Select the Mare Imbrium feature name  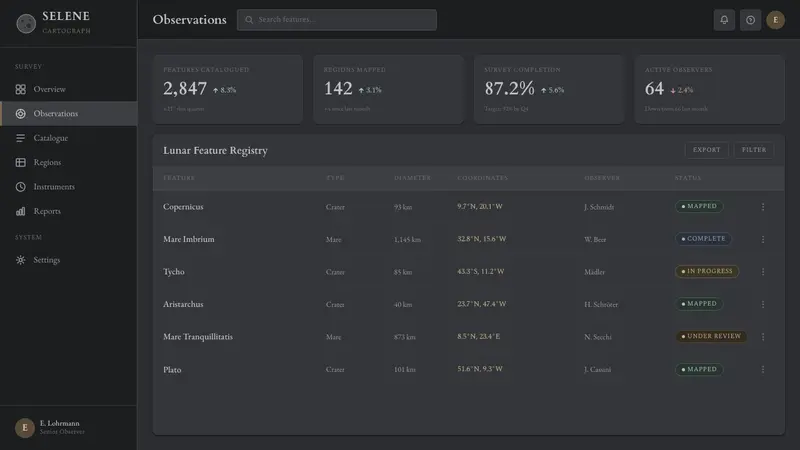pos(189,239)
